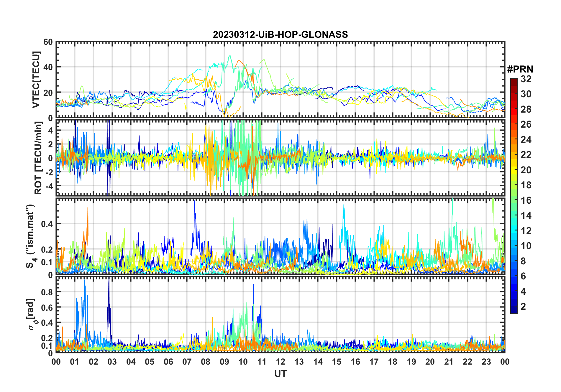Click the 60 tick on VTEC axis
Image resolution: width=561 pixels, height=392 pixels.
pyautogui.click(x=48, y=42)
